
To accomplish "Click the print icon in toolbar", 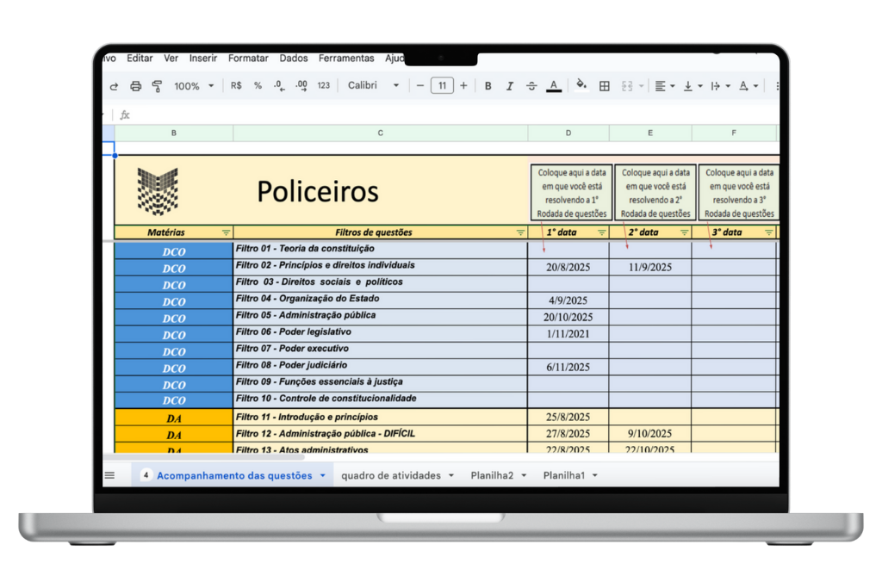I will (135, 86).
